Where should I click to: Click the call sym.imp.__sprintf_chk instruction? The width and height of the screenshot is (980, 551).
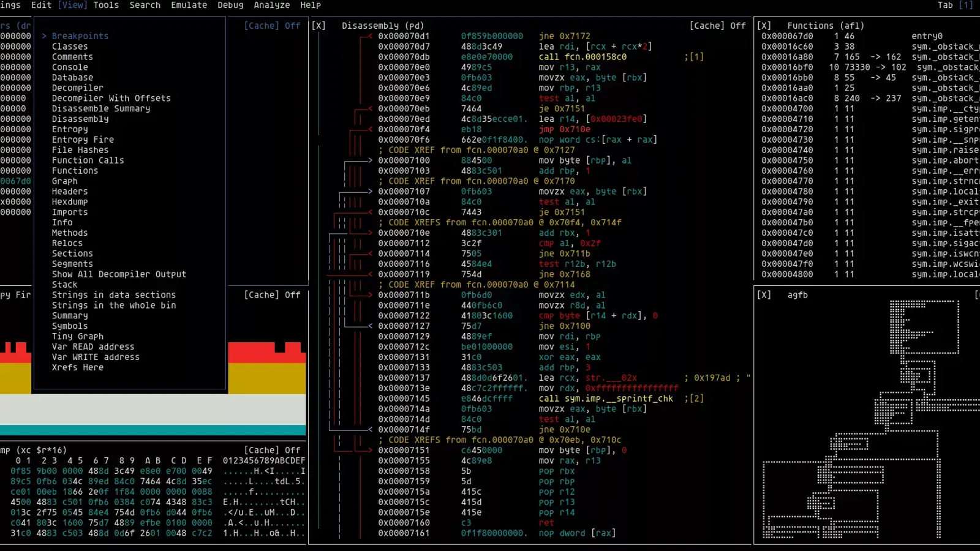[x=605, y=399]
